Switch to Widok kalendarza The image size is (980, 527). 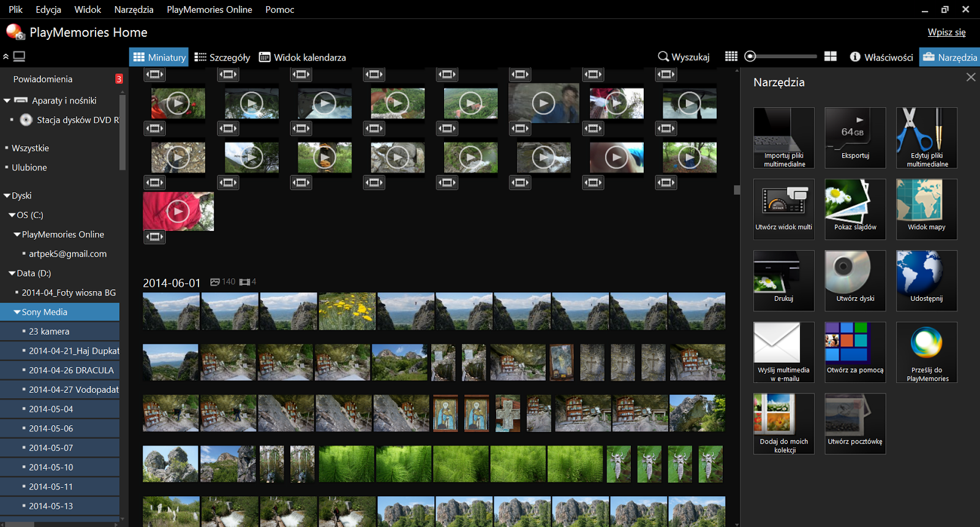303,57
